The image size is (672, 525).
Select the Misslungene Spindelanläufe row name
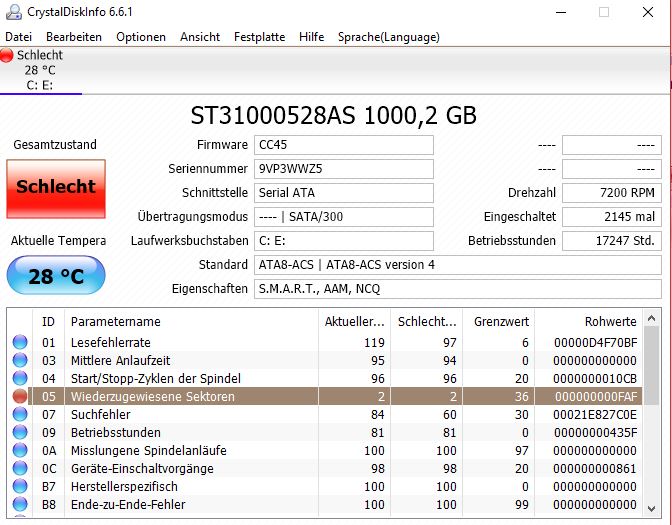[x=148, y=451]
